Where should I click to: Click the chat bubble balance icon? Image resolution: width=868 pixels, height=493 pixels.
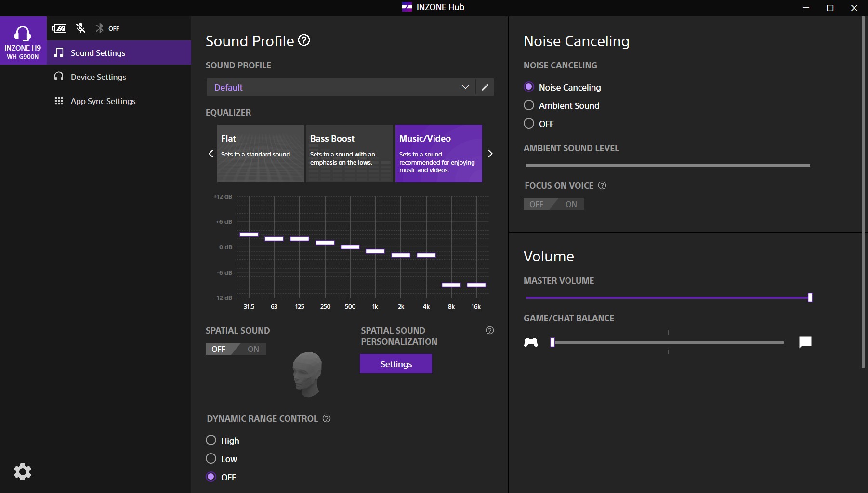click(805, 342)
